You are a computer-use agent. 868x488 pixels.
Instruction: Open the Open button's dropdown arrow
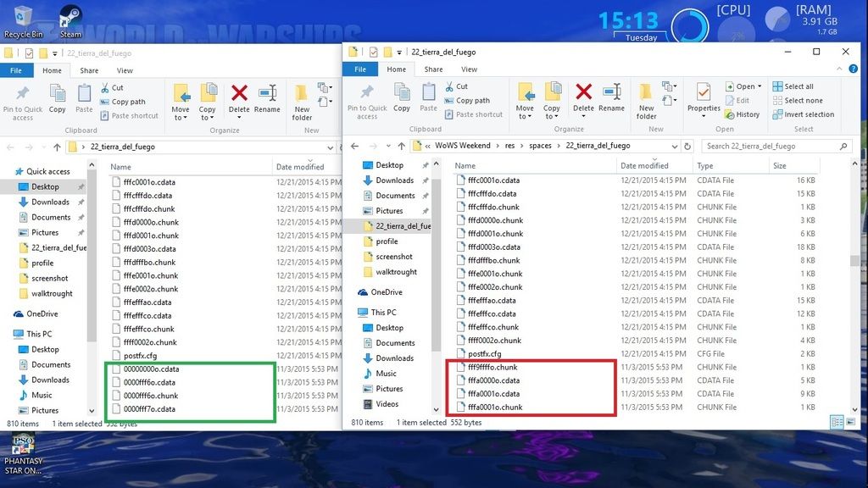click(759, 86)
